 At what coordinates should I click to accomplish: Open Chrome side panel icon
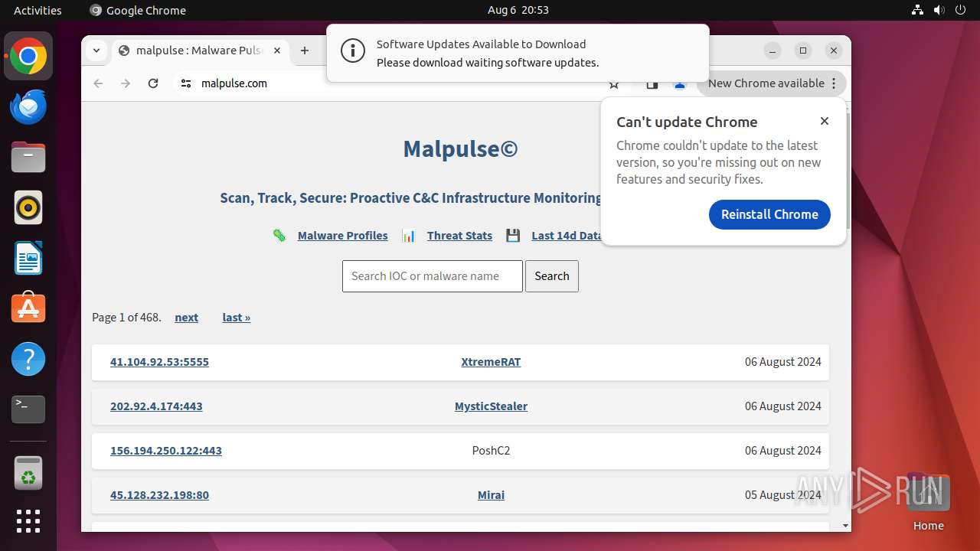[x=652, y=83]
